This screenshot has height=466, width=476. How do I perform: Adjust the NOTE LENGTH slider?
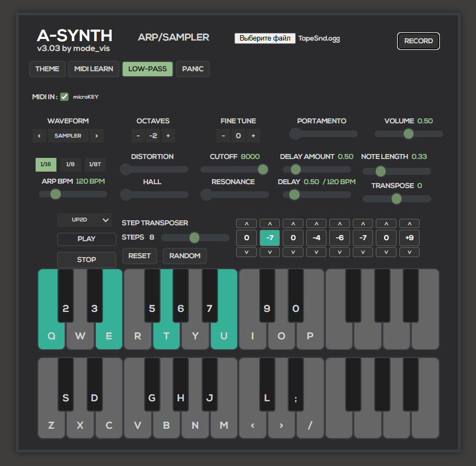397,172
